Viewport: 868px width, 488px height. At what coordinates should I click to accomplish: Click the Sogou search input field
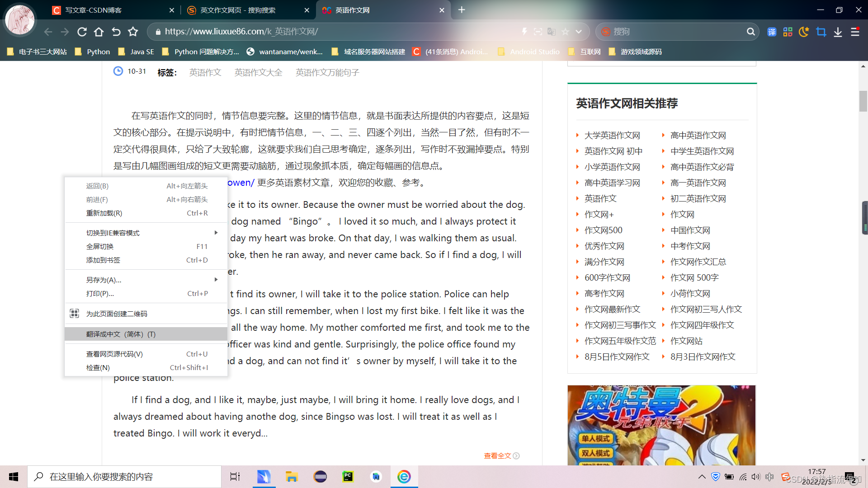pos(678,32)
